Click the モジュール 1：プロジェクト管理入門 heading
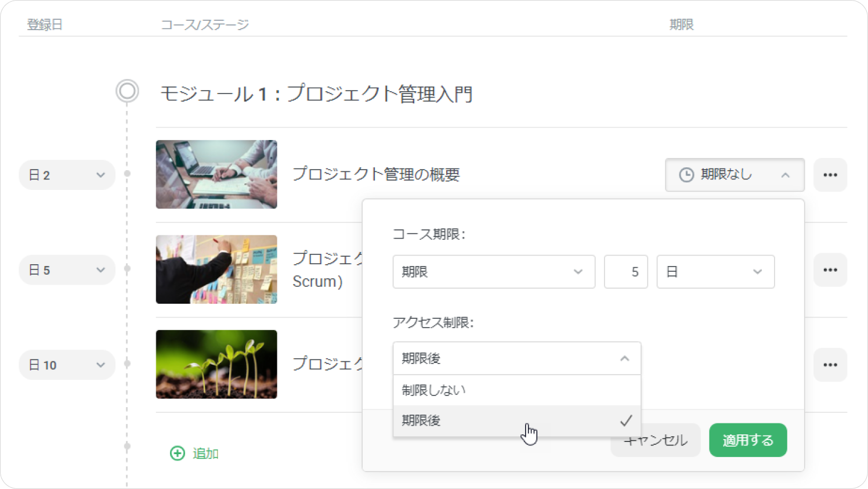The image size is (868, 489). coord(316,94)
